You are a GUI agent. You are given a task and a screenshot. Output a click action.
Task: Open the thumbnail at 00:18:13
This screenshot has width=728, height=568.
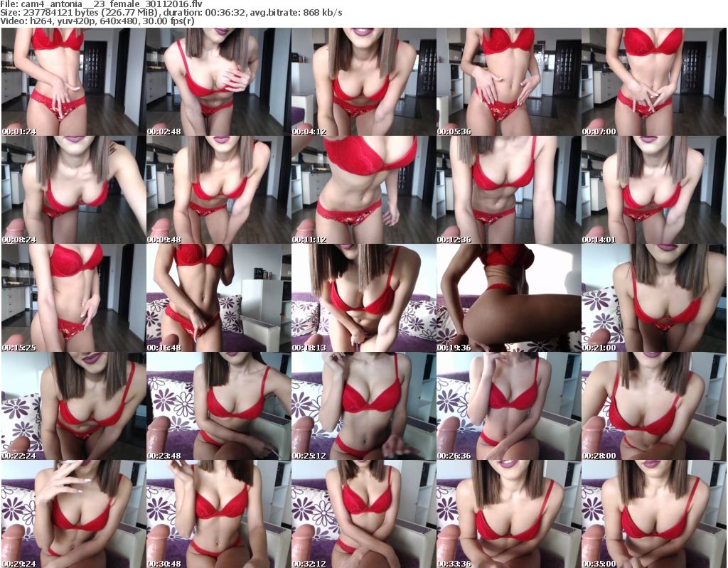coord(363,298)
